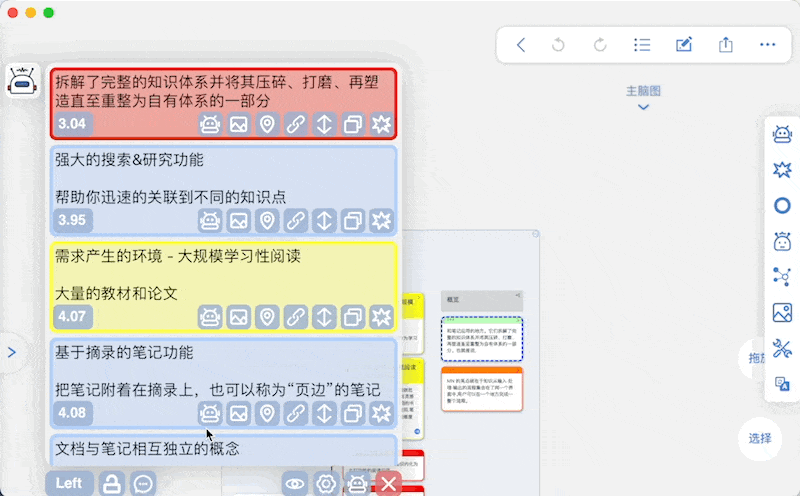Close the panel with red X button
The height and width of the screenshot is (496, 800).
[x=388, y=483]
